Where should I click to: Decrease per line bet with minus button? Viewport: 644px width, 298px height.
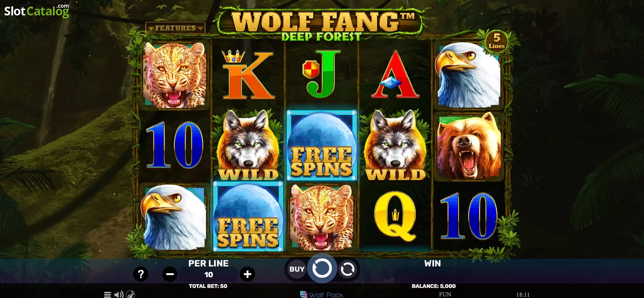tap(170, 274)
